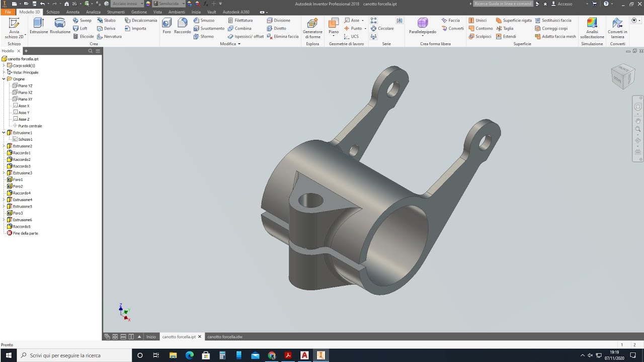The width and height of the screenshot is (644, 362).
Task: Open the material dropdown Acciaio inossi
Action: click(x=127, y=4)
